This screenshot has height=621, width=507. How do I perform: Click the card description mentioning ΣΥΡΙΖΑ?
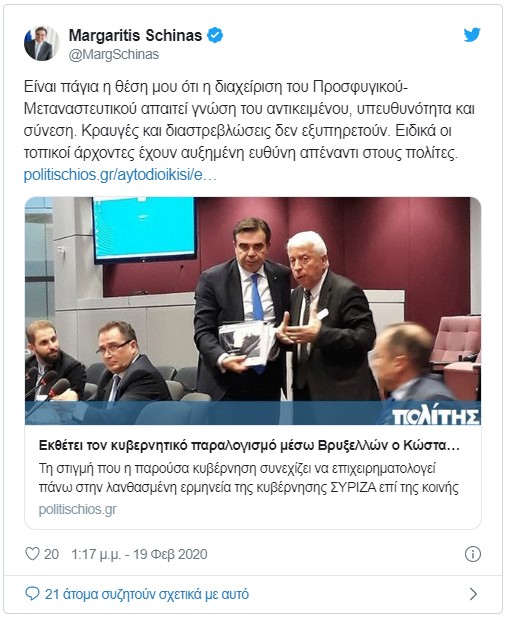(x=249, y=478)
